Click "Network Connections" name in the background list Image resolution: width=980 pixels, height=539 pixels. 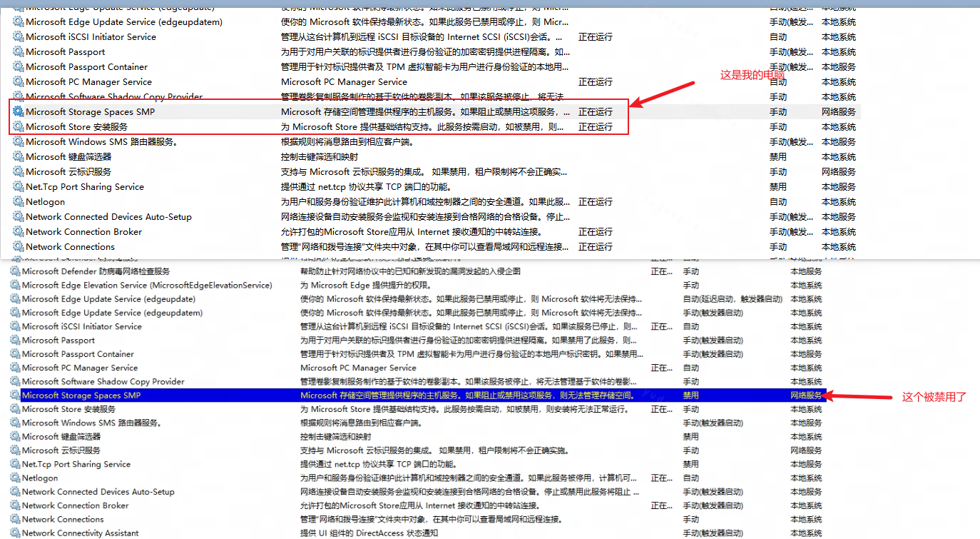(63, 519)
